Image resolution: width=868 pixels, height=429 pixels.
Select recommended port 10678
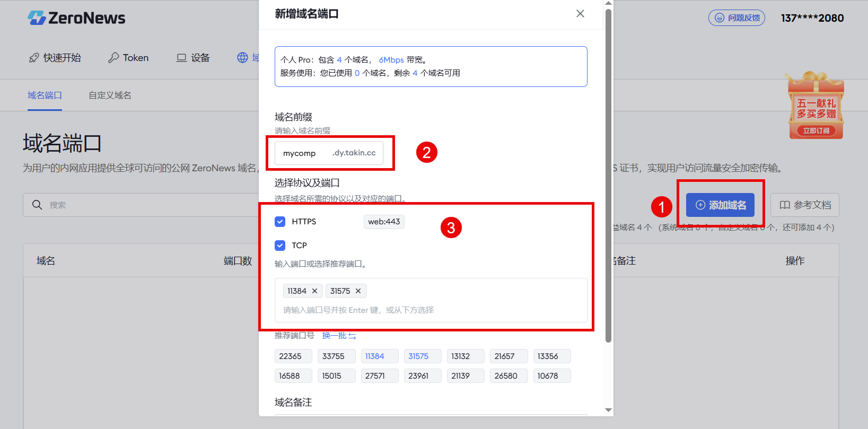552,376
